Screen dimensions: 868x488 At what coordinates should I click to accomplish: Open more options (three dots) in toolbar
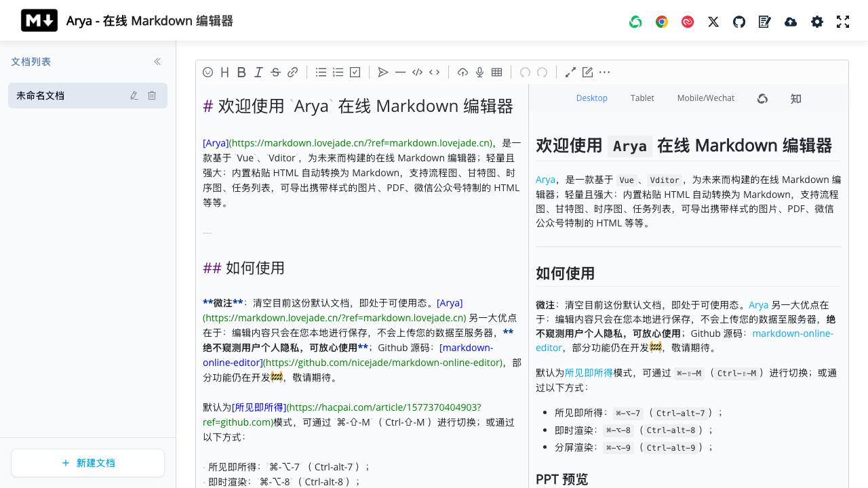(604, 72)
